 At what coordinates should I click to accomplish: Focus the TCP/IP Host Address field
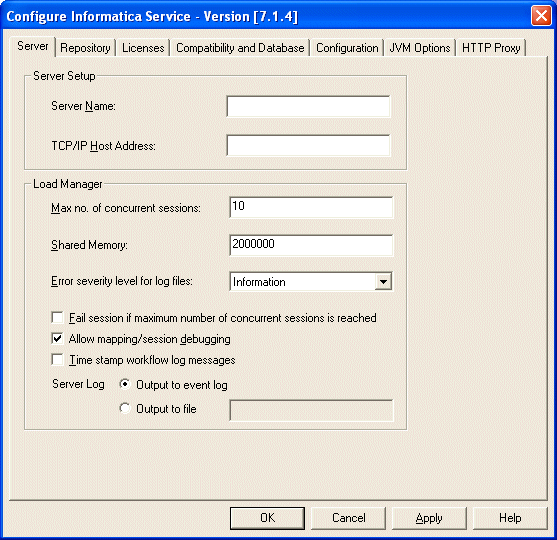click(308, 145)
